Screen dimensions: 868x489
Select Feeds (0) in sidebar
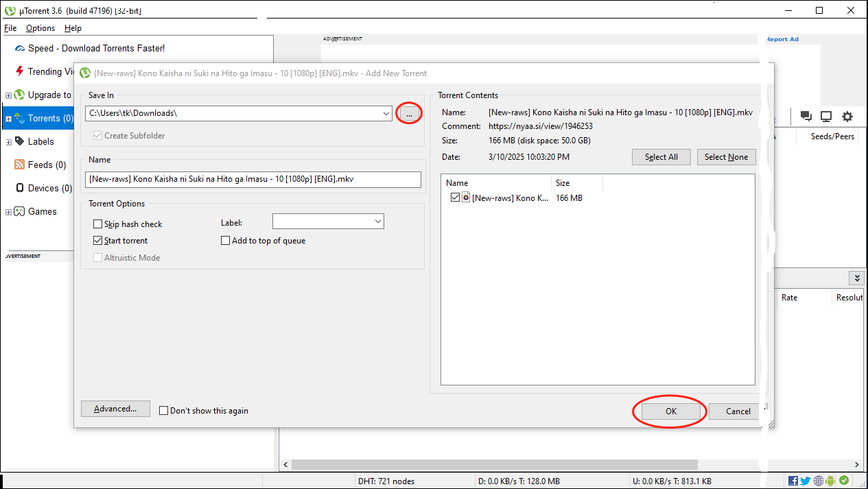pyautogui.click(x=47, y=165)
